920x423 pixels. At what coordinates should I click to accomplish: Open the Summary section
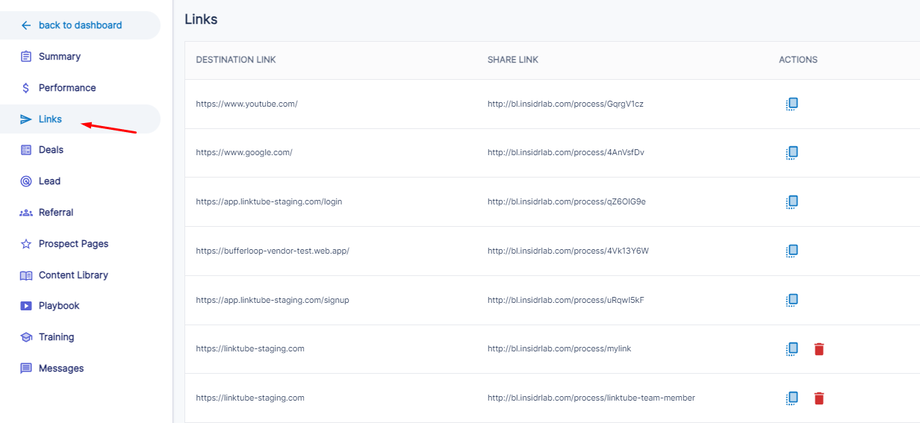59,57
